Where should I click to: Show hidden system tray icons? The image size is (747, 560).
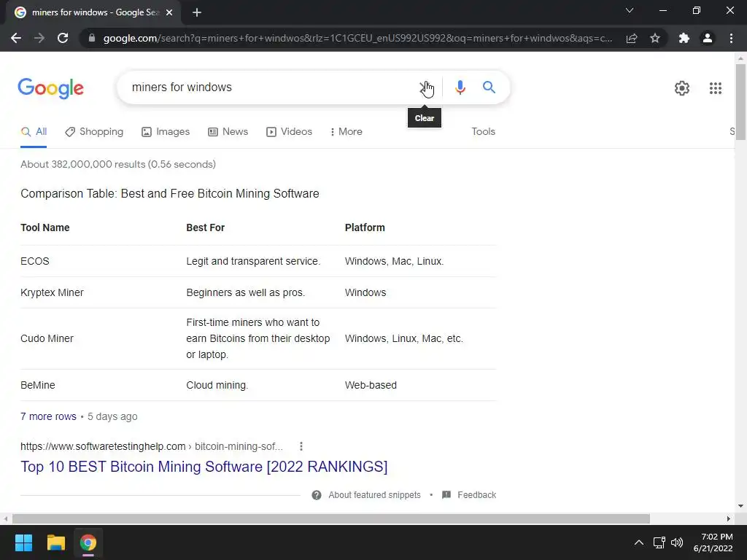point(639,542)
